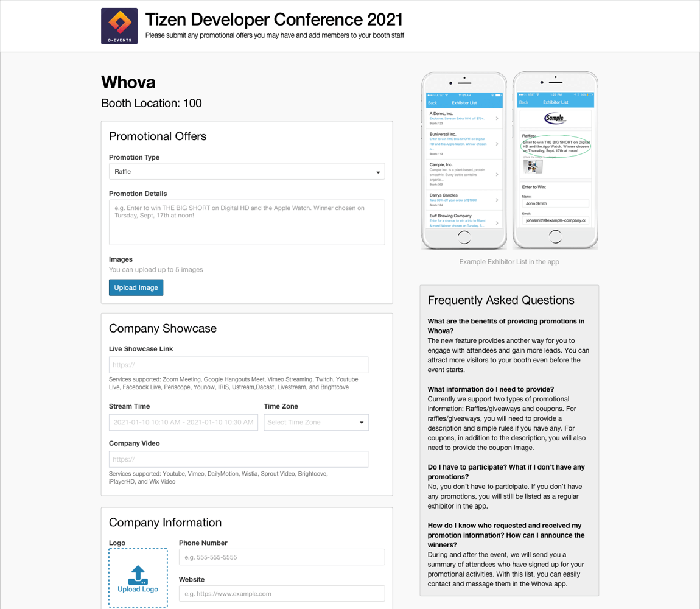The width and height of the screenshot is (700, 609).
Task: Click the Upload Logo arrow icon
Action: click(138, 574)
